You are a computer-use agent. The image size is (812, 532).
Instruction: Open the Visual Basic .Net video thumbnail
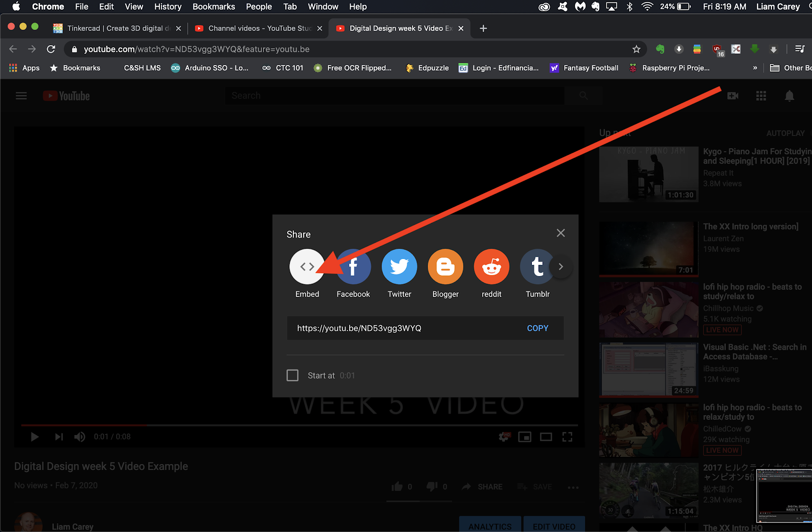[649, 369]
